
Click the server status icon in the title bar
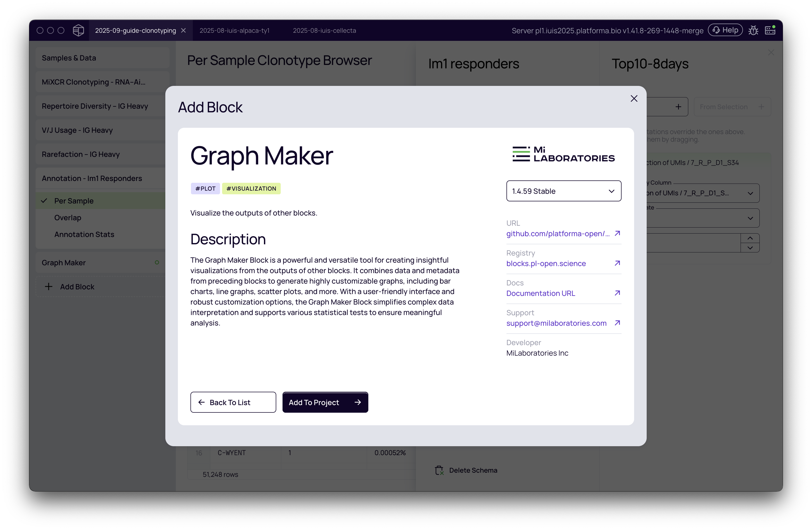pyautogui.click(x=770, y=30)
